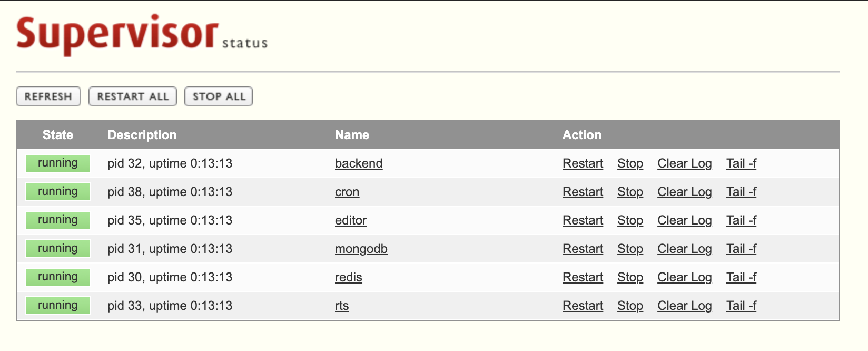Image resolution: width=868 pixels, height=351 pixels.
Task: Restart the editor process
Action: [x=583, y=220]
